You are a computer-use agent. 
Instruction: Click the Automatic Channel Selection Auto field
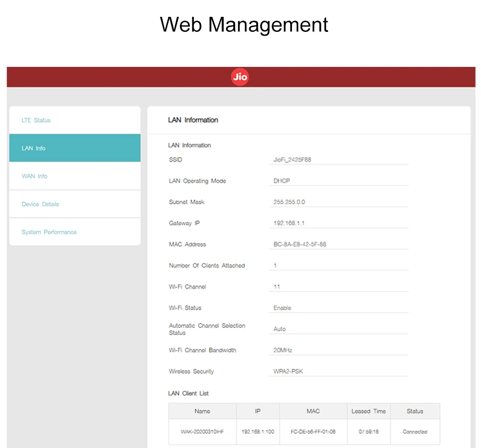point(338,329)
